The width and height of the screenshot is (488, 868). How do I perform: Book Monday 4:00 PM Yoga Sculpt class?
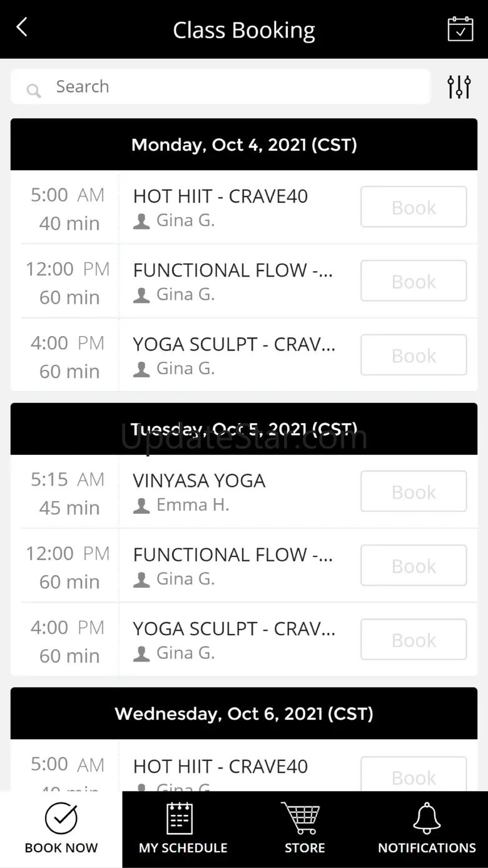pos(414,355)
